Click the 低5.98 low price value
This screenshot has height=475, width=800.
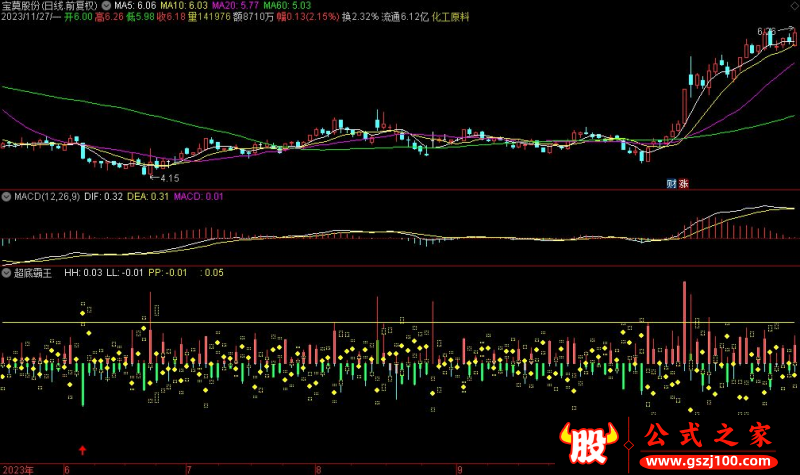(140, 17)
